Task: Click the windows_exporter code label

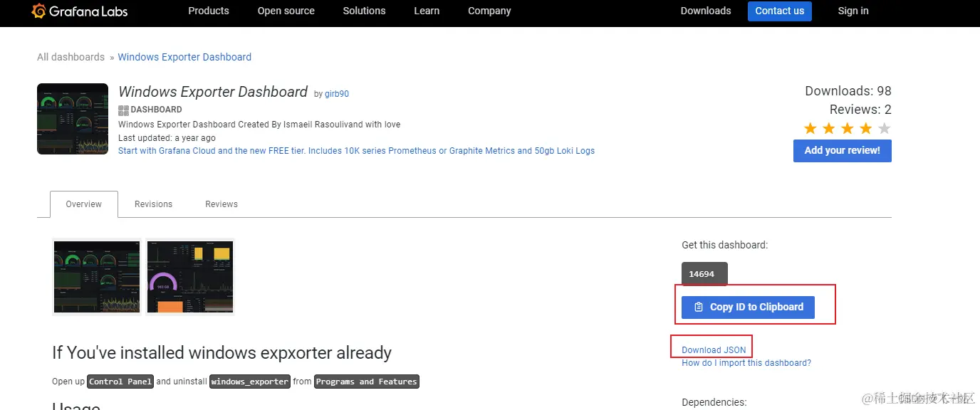Action: point(250,382)
